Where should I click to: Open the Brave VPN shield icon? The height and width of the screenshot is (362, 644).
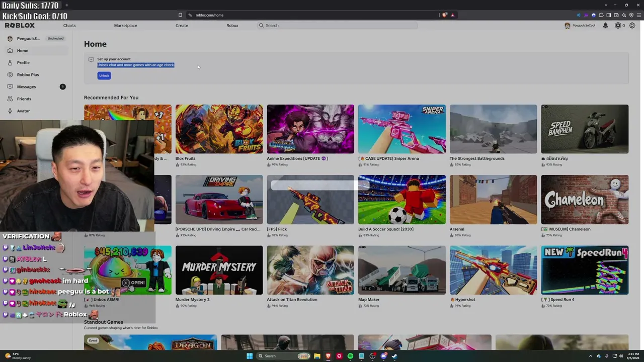(x=631, y=15)
